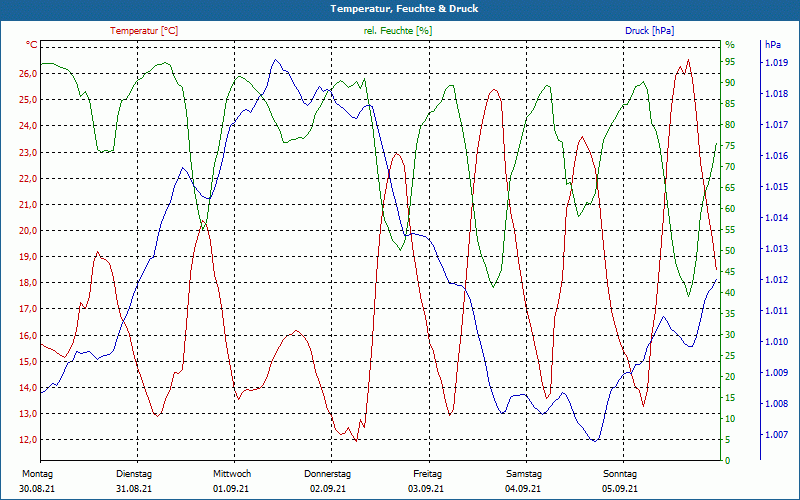Click the '1.013' pressure axis value

point(776,248)
